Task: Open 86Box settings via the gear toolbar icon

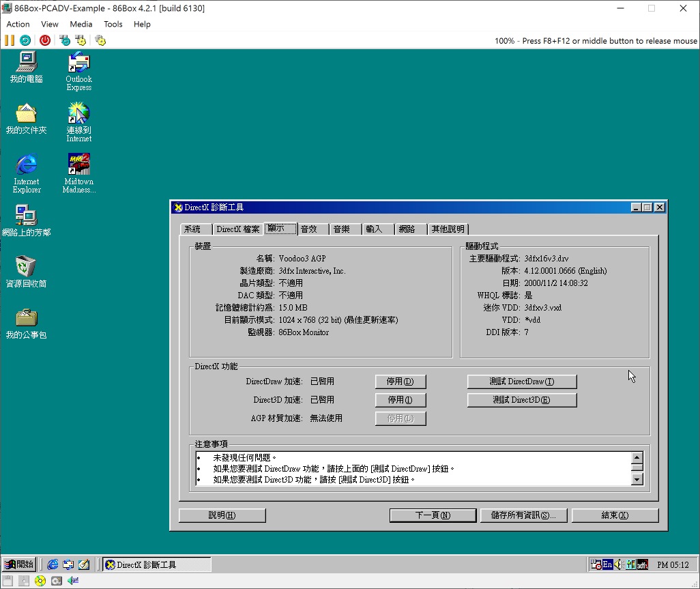Action: 100,40
